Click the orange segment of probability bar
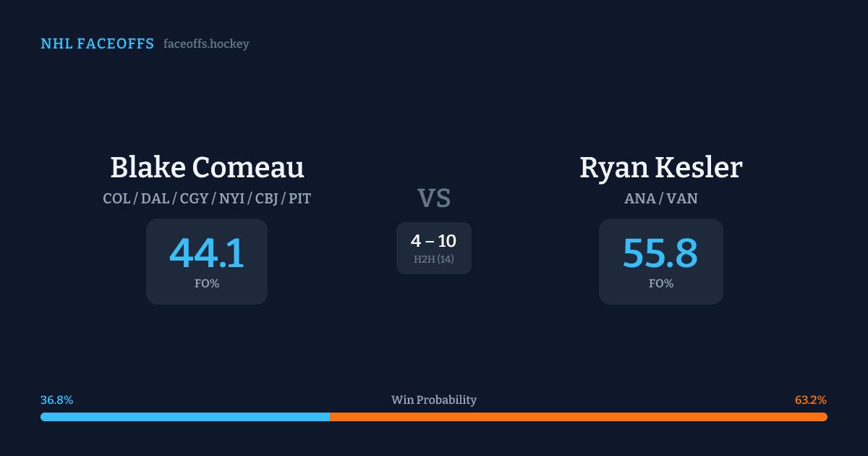 (579, 417)
